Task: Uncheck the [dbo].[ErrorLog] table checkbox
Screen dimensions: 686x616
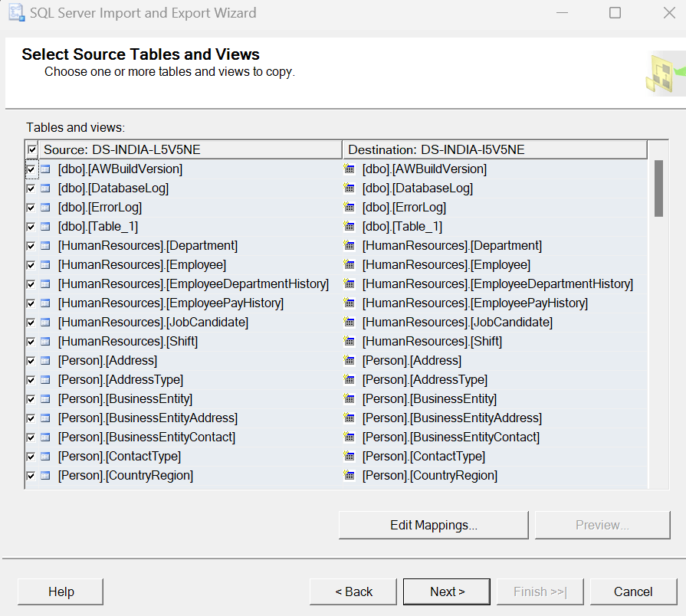Action: [31, 208]
